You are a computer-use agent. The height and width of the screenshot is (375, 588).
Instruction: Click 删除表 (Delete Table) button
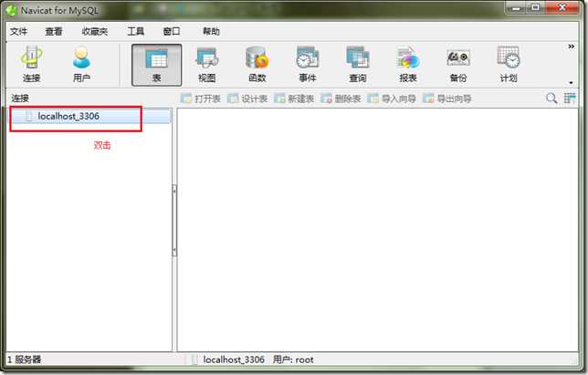click(341, 99)
